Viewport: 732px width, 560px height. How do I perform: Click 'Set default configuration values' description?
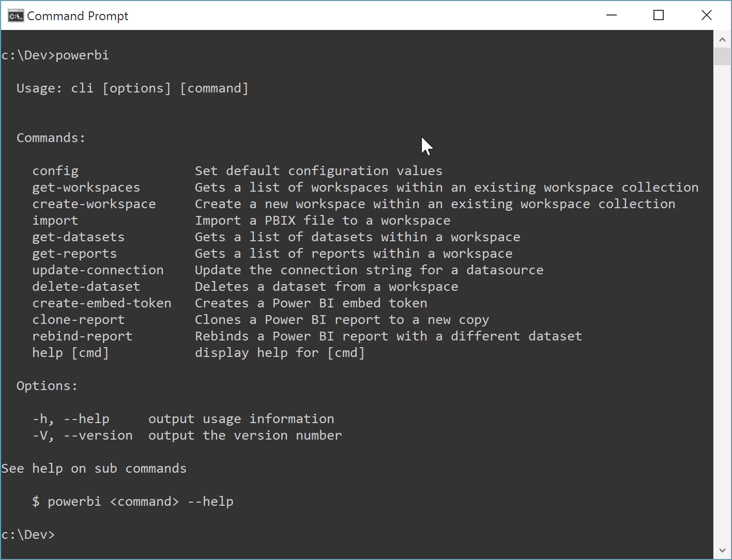tap(318, 171)
